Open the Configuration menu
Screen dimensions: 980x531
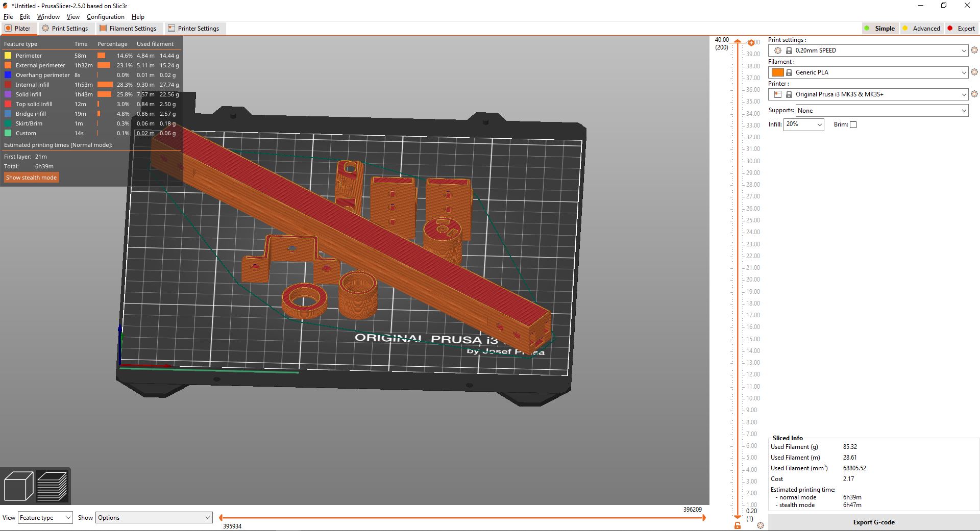pos(105,17)
